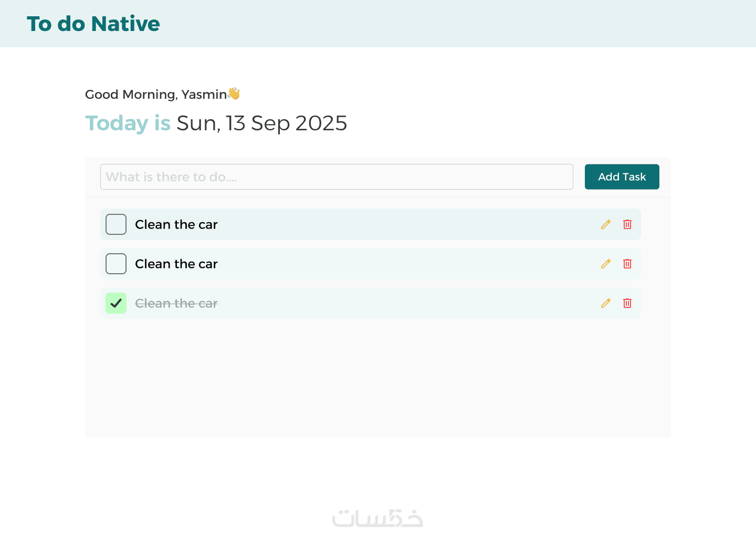756x538 pixels.
Task: Check the first task's checkbox
Action: (116, 224)
